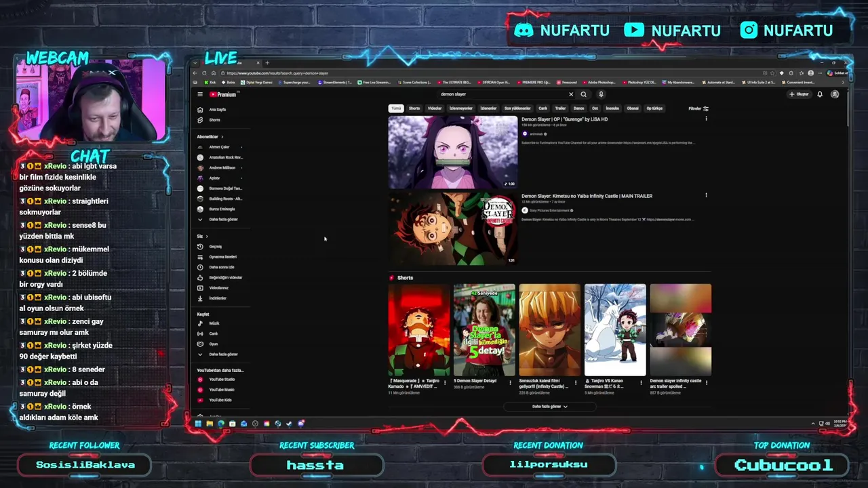Open Oynatma listeleri playlists
The width and height of the screenshot is (868, 488).
point(218,257)
